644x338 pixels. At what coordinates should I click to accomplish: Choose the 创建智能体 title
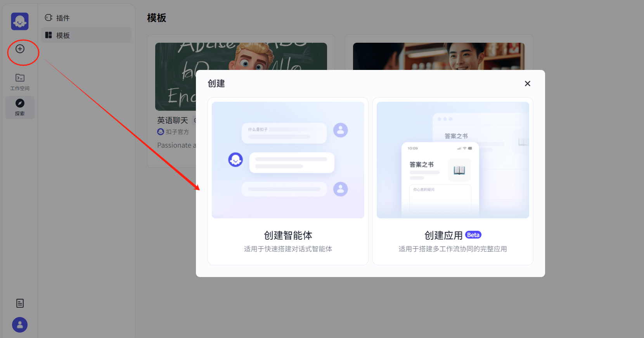[x=288, y=235]
